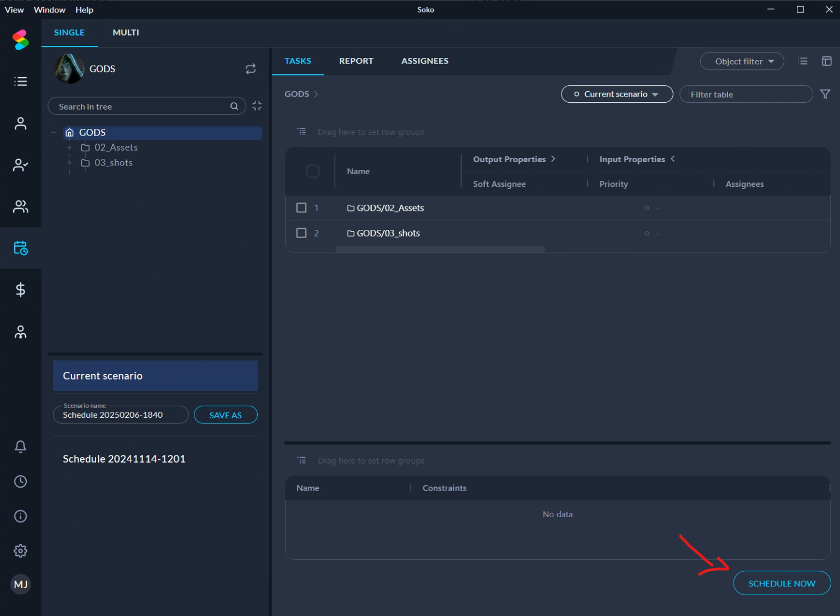The image size is (840, 616).
Task: Click the 02_Assets folder icon in tree
Action: (85, 147)
